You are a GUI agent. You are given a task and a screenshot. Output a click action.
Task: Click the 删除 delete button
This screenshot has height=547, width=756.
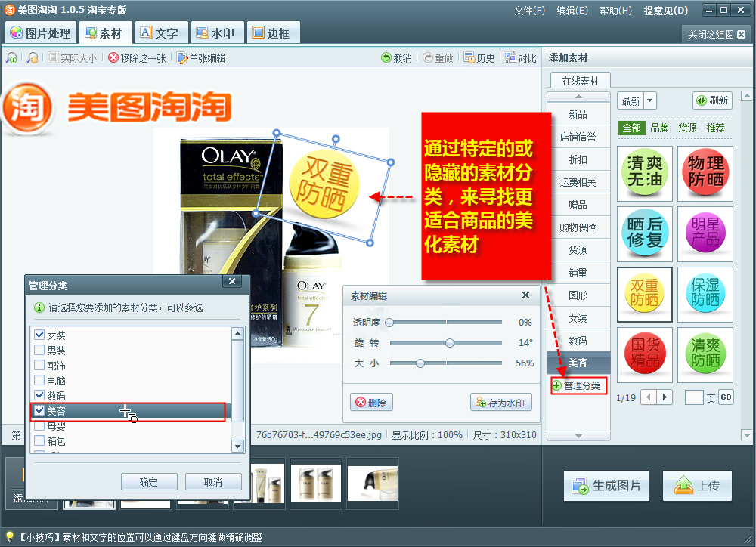coord(371,403)
